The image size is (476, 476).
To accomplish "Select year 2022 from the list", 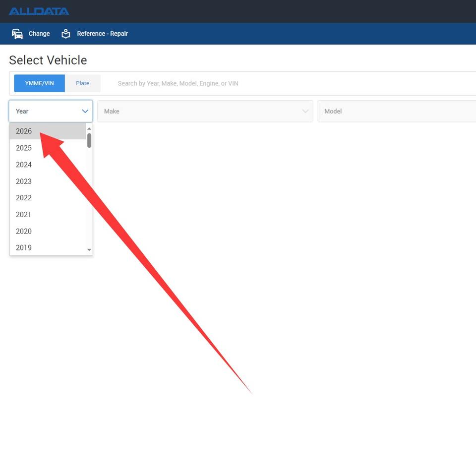I will (x=48, y=198).
